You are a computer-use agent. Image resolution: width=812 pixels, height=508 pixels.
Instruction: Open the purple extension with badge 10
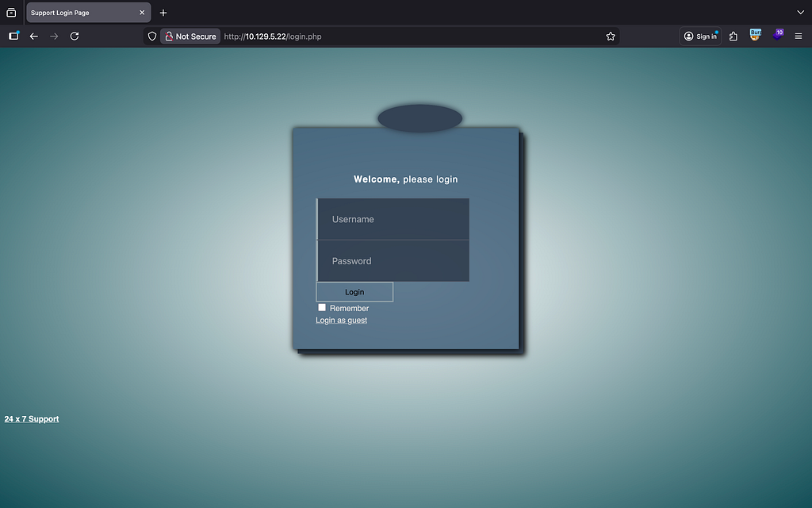778,35
